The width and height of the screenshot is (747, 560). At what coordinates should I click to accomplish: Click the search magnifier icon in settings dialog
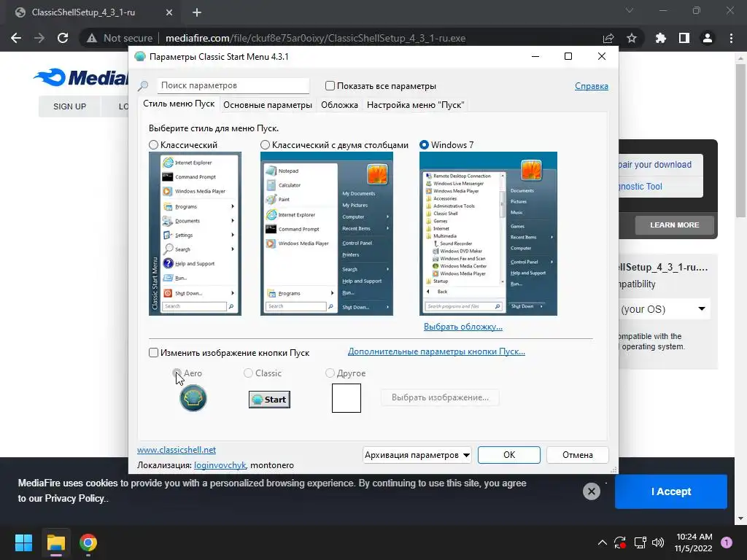[x=143, y=86]
